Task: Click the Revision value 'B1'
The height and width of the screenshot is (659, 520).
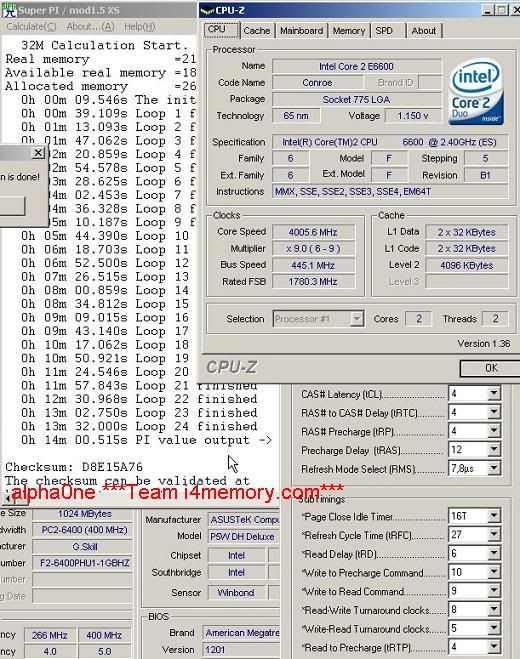Action: [486, 175]
